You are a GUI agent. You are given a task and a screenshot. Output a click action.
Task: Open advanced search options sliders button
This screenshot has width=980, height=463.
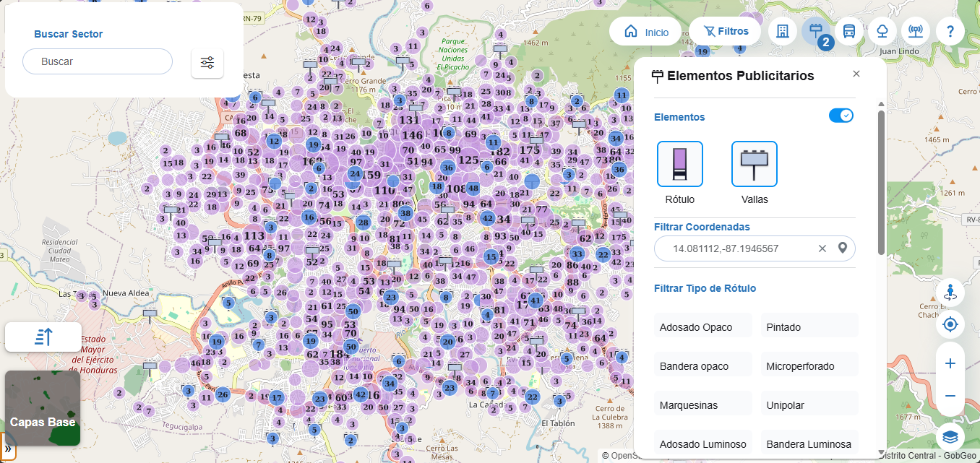(x=207, y=63)
